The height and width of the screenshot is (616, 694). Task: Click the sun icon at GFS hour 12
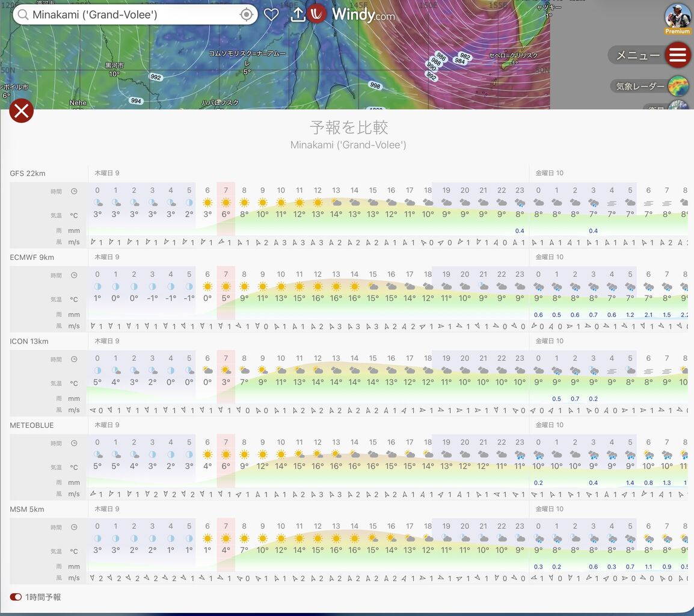(x=318, y=203)
